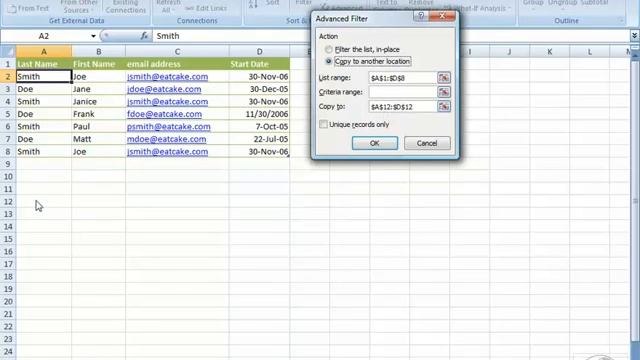Select column C header

click(x=177, y=51)
